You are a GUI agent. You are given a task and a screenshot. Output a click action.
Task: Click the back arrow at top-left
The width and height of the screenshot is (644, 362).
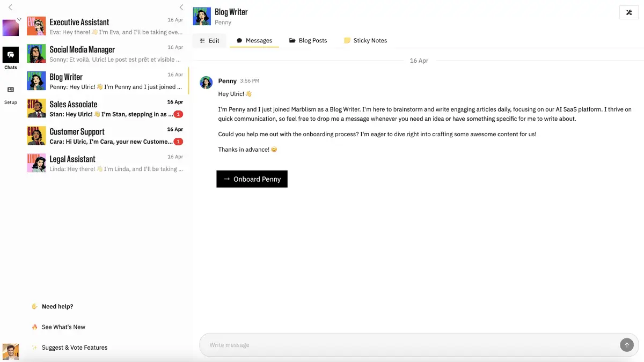pyautogui.click(x=10, y=8)
